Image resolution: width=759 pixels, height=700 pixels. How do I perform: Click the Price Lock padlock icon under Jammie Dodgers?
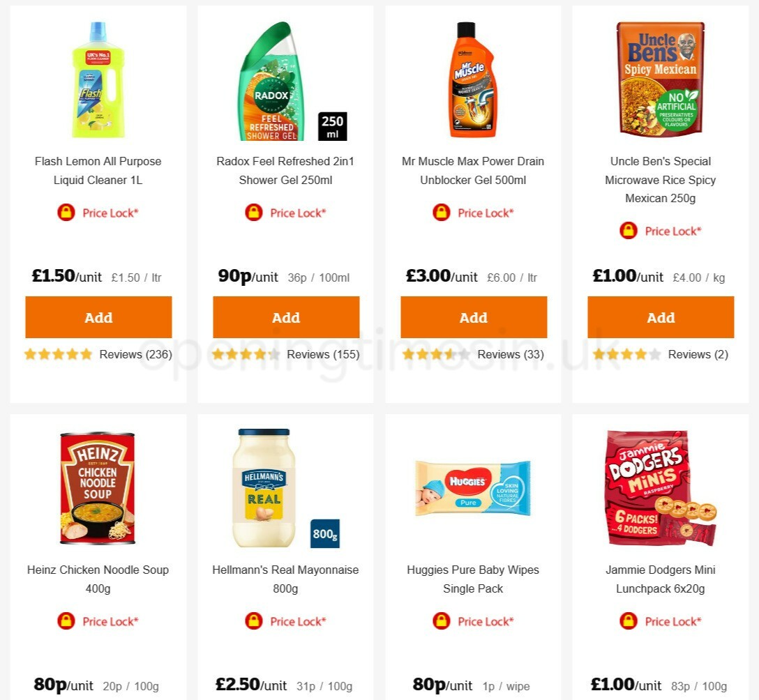[x=627, y=621]
